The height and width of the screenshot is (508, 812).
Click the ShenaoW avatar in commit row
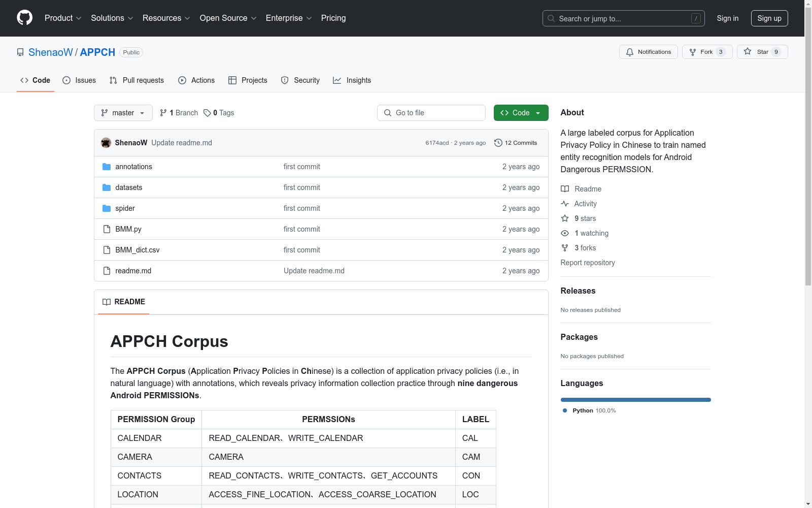point(106,143)
